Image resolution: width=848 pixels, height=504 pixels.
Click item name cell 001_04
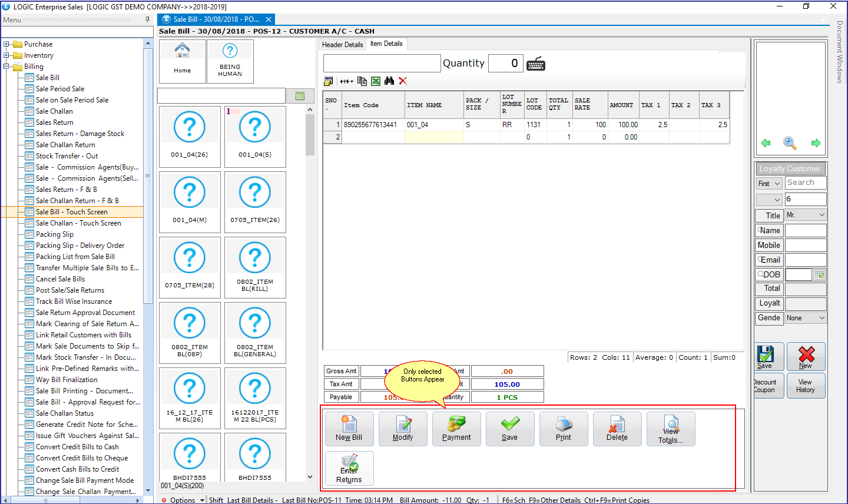[434, 125]
